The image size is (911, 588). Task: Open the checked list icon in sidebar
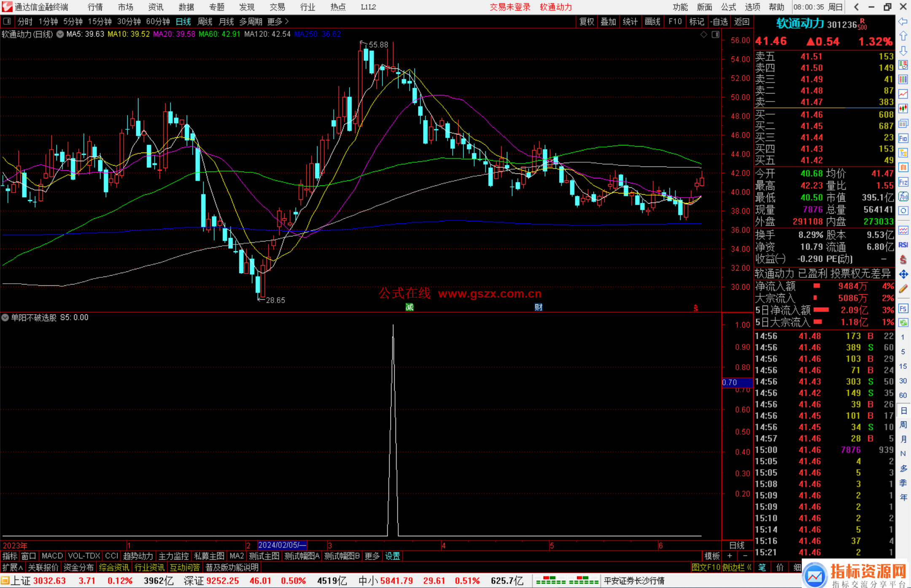point(903,65)
